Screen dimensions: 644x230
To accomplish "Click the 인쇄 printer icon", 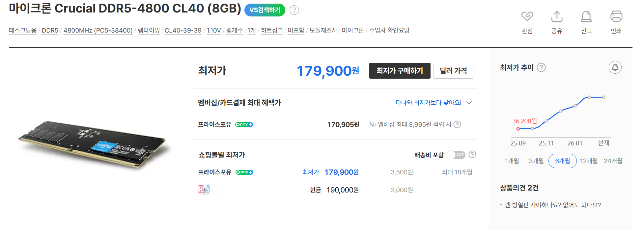I will pyautogui.click(x=616, y=16).
